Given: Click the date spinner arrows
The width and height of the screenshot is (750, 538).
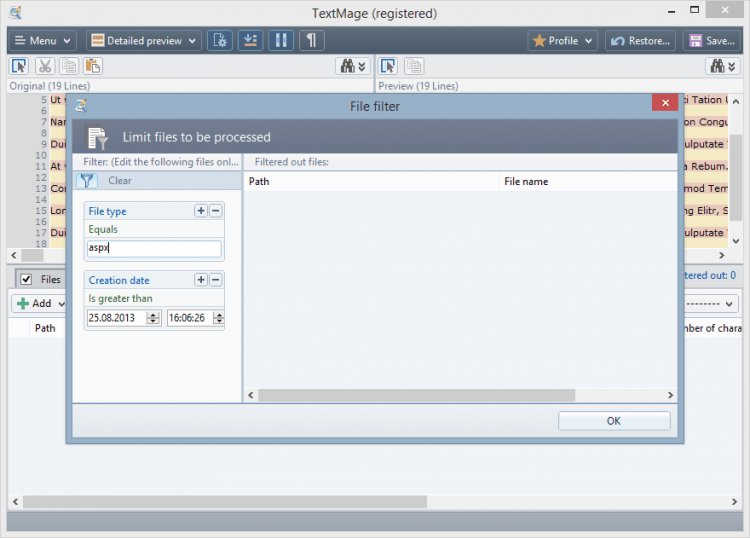Looking at the screenshot, I should (x=153, y=318).
